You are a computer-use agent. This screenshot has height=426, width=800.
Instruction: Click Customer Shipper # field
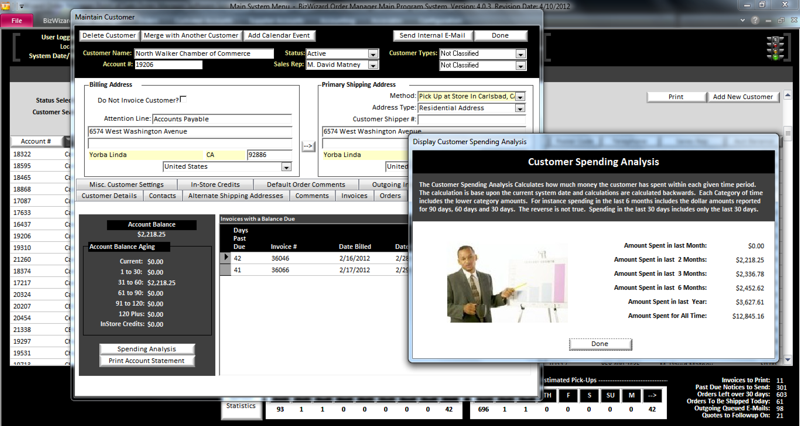click(471, 119)
